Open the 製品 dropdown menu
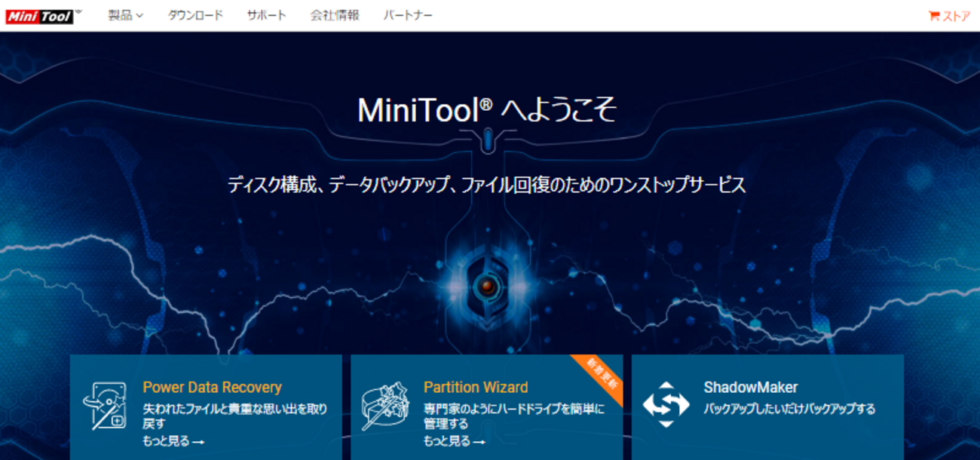 (x=125, y=15)
